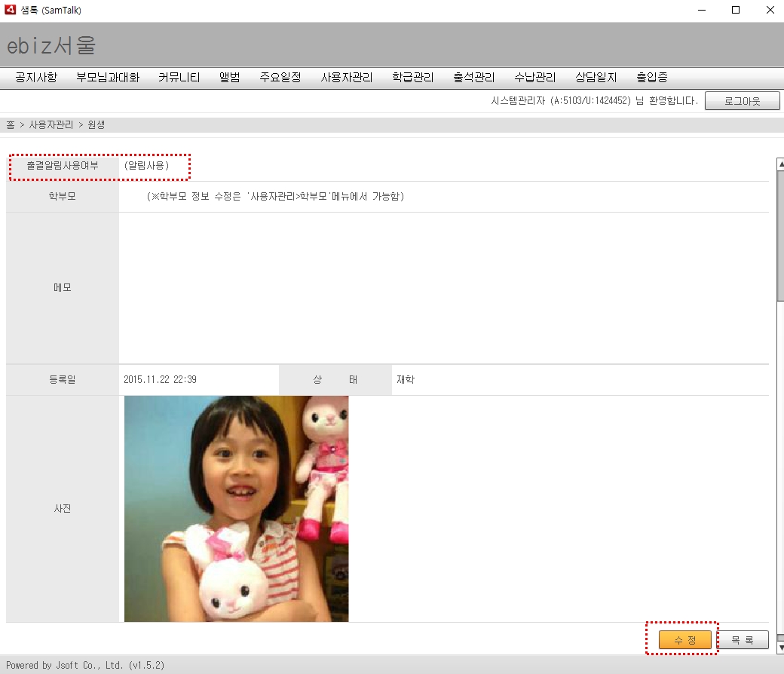This screenshot has width=784, height=674.
Task: Open the 커뮤니티 menu
Action: pos(179,77)
